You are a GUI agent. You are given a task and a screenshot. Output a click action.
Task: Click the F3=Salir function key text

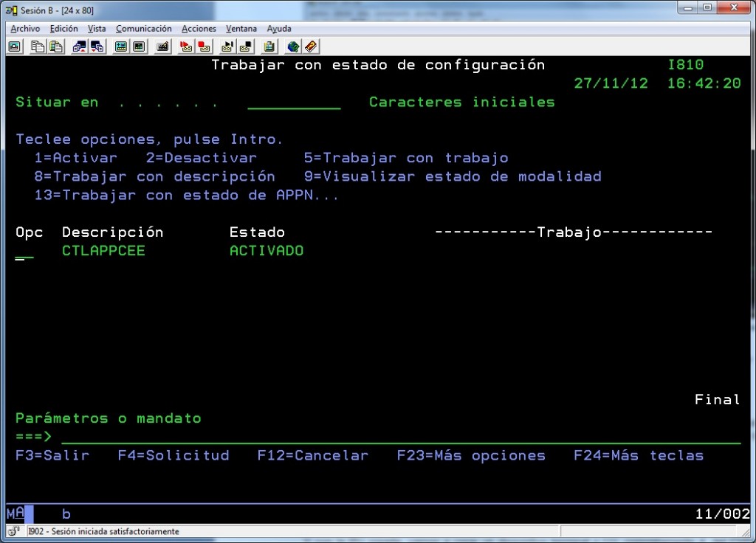click(x=52, y=455)
